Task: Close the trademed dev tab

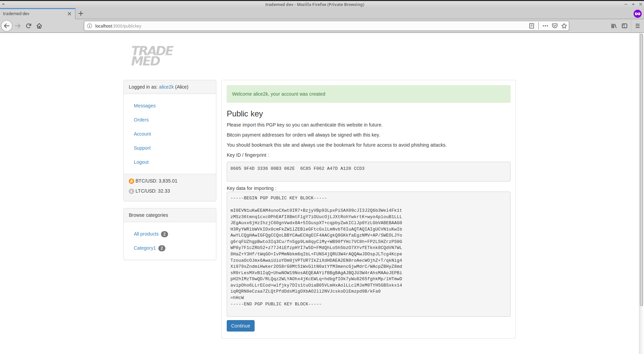Action: pyautogui.click(x=69, y=14)
